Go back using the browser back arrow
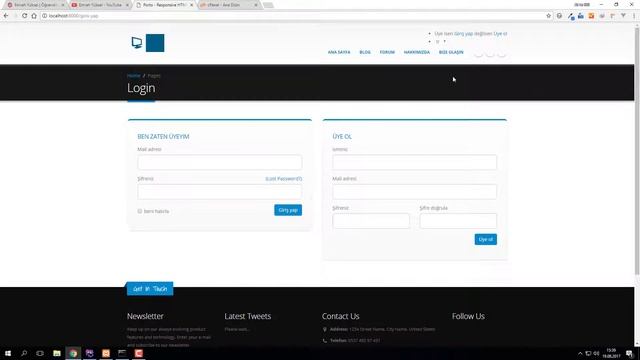Image resolution: width=640 pixels, height=360 pixels. point(6,16)
